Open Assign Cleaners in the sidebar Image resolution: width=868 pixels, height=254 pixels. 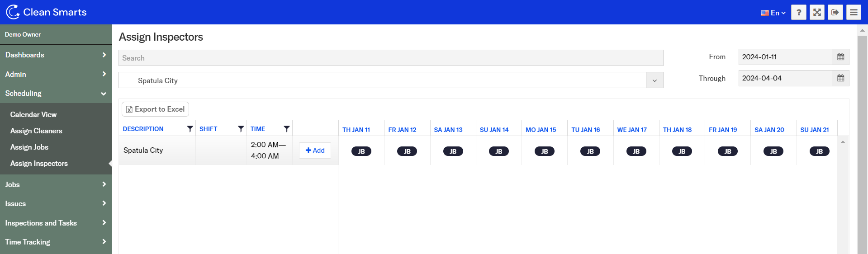(36, 131)
